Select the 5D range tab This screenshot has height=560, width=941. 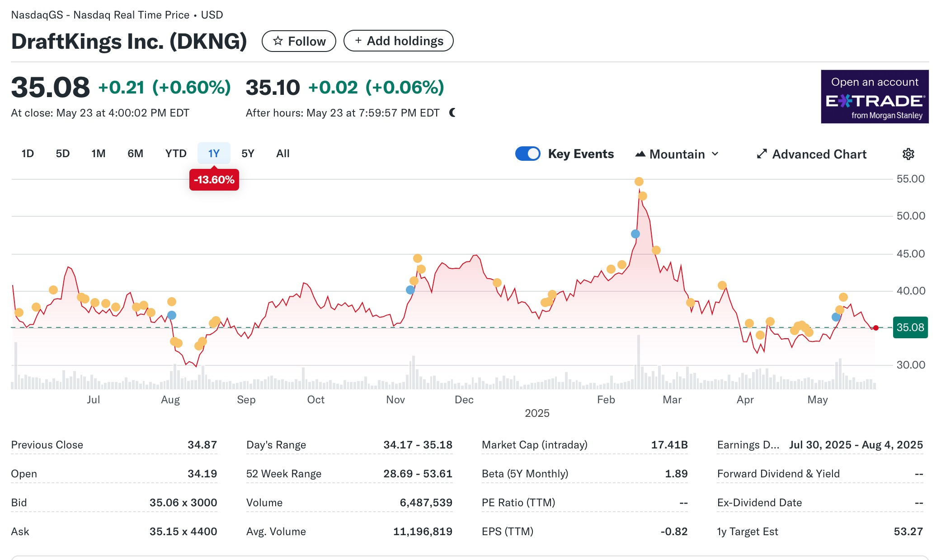point(63,154)
